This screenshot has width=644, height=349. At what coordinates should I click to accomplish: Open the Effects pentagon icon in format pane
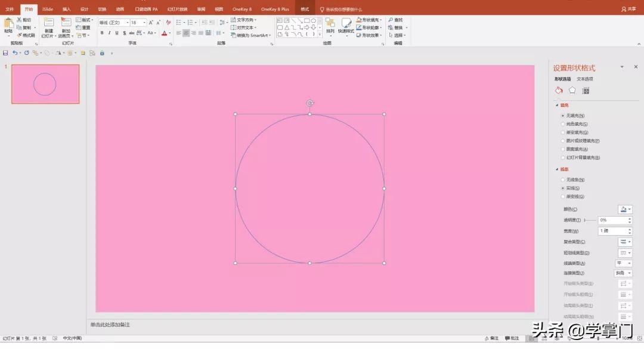[572, 91]
